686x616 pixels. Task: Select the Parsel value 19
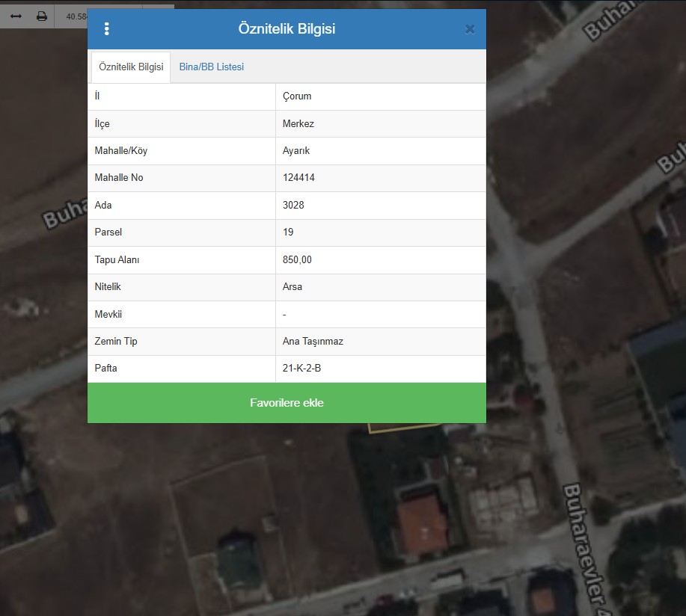point(288,232)
